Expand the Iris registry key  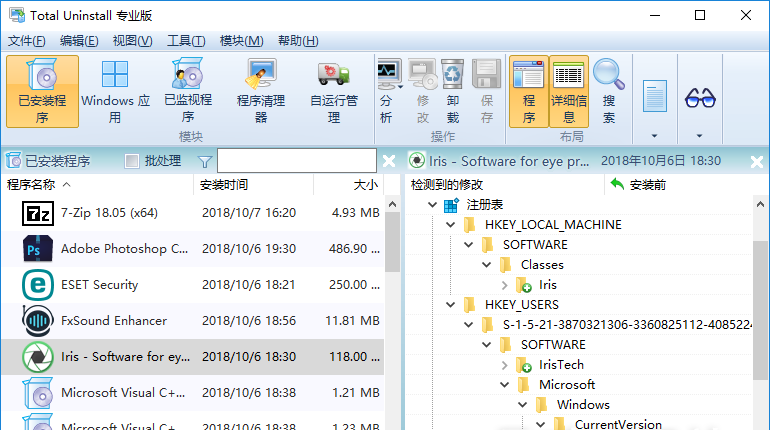tap(504, 285)
